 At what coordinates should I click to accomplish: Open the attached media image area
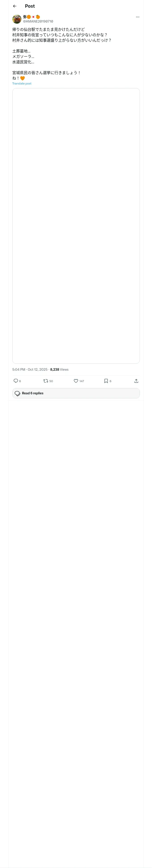(76, 226)
